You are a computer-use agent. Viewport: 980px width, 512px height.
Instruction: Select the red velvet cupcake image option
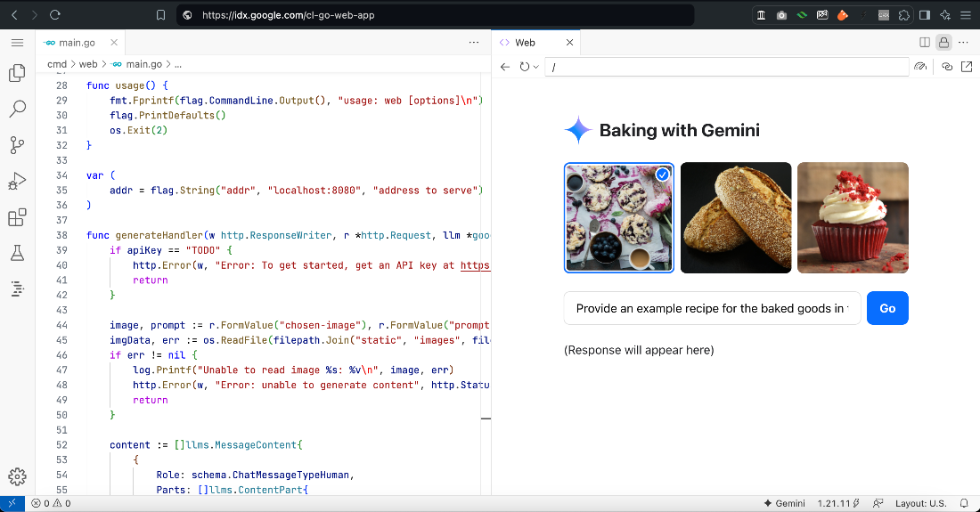point(853,218)
